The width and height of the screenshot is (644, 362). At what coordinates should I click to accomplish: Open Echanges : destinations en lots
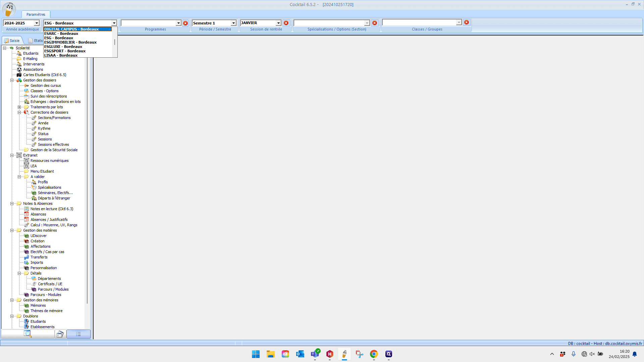pyautogui.click(x=55, y=102)
